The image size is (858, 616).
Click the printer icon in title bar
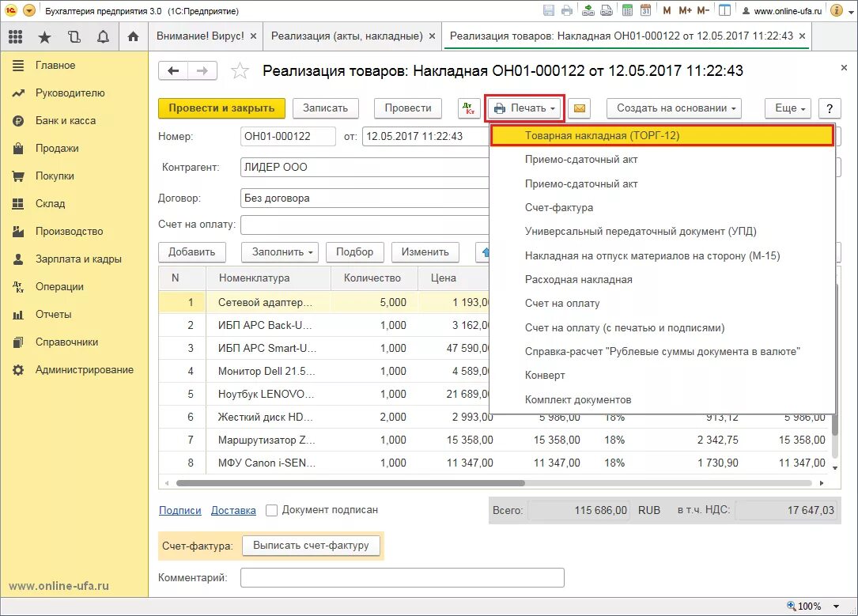pos(568,10)
